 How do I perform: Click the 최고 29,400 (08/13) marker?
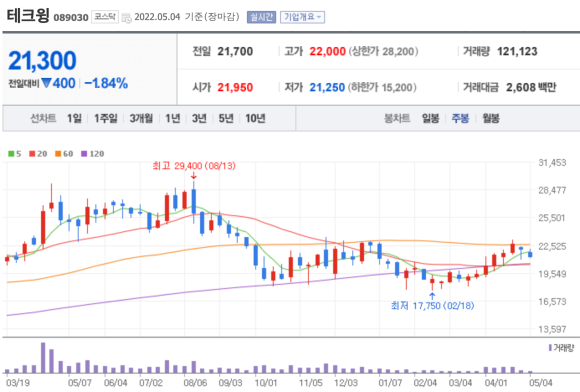coord(194,166)
